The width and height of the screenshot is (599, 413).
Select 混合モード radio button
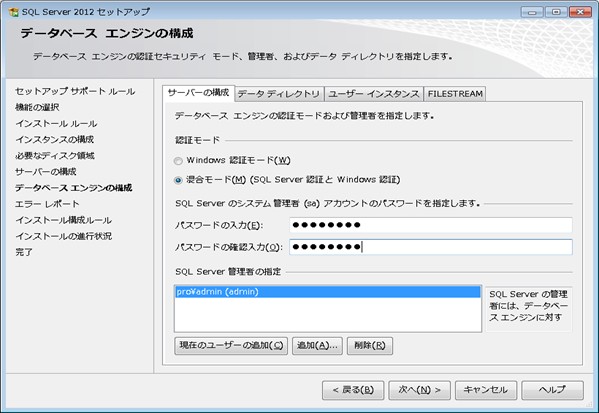[178, 180]
